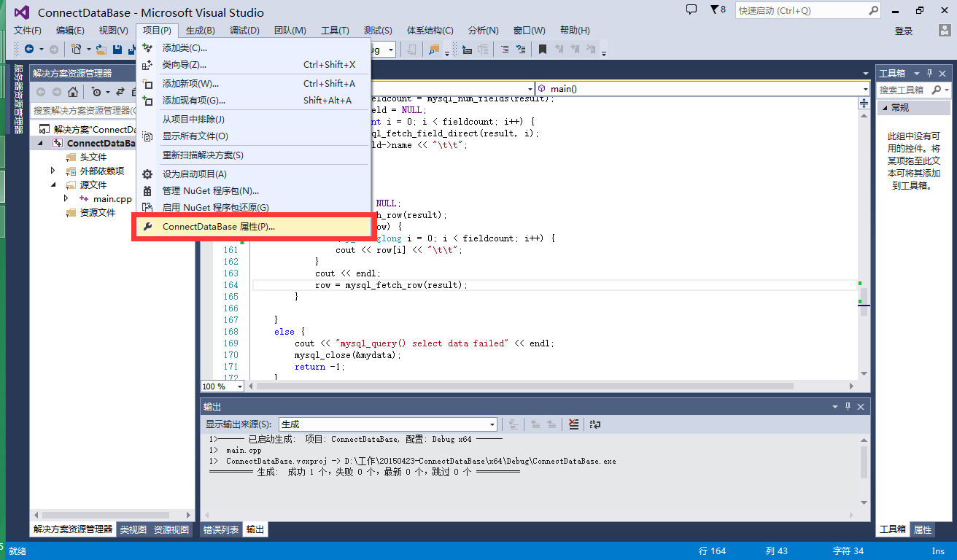
Task: Click the Home icon in Solution Explorer
Action: pos(73,92)
